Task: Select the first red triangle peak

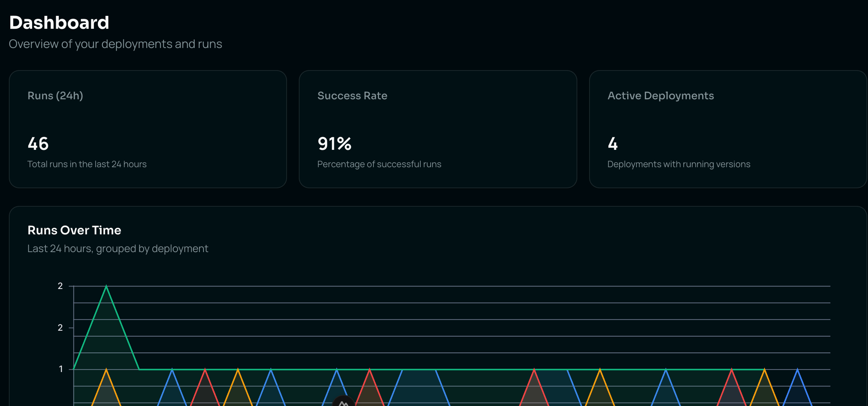Action: point(204,368)
